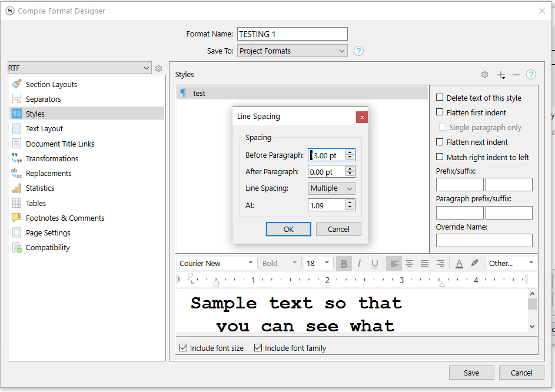The height and width of the screenshot is (392, 555).
Task: Click the Bold formatting icon
Action: 344,264
